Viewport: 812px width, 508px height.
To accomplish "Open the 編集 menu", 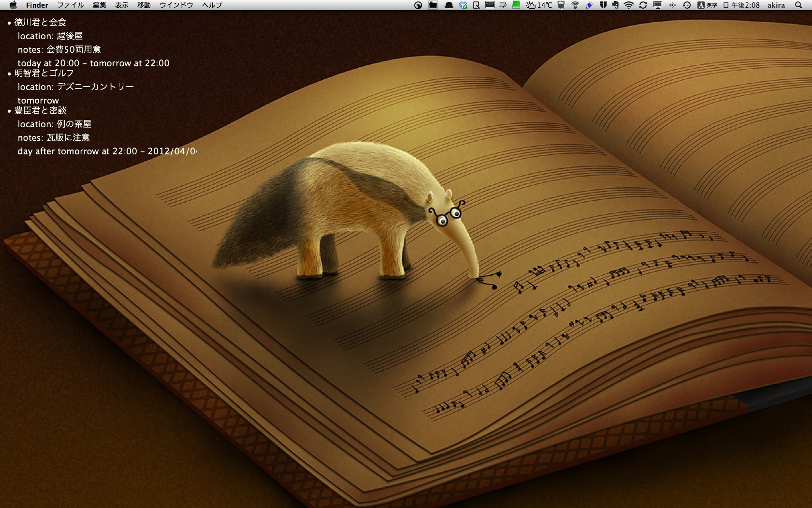I will click(100, 5).
